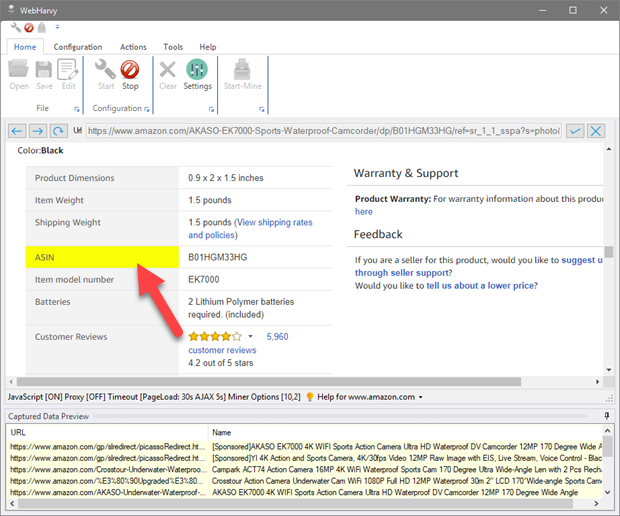Viewport: 620px width, 516px height.
Task: Click the 5,960 customer reviews link
Action: point(277,337)
